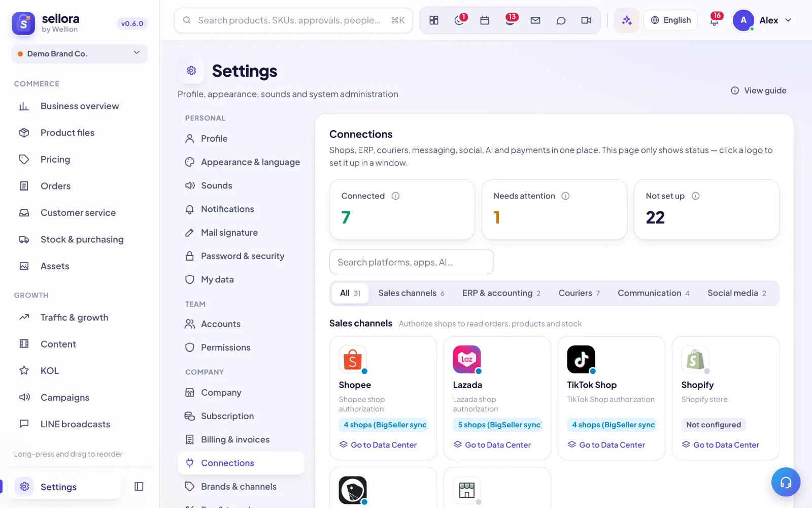Start video call from camera icon

[586, 20]
